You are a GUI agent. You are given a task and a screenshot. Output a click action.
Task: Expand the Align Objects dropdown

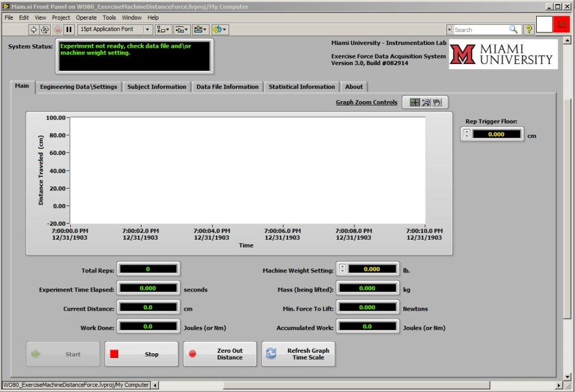[x=163, y=30]
